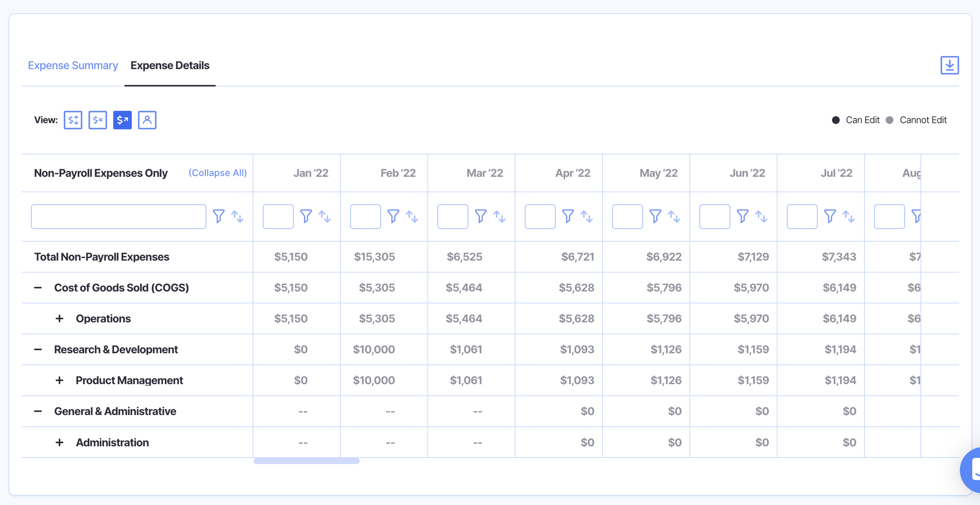The image size is (980, 505).
Task: Click the sort arrows in May '22 column
Action: (674, 216)
